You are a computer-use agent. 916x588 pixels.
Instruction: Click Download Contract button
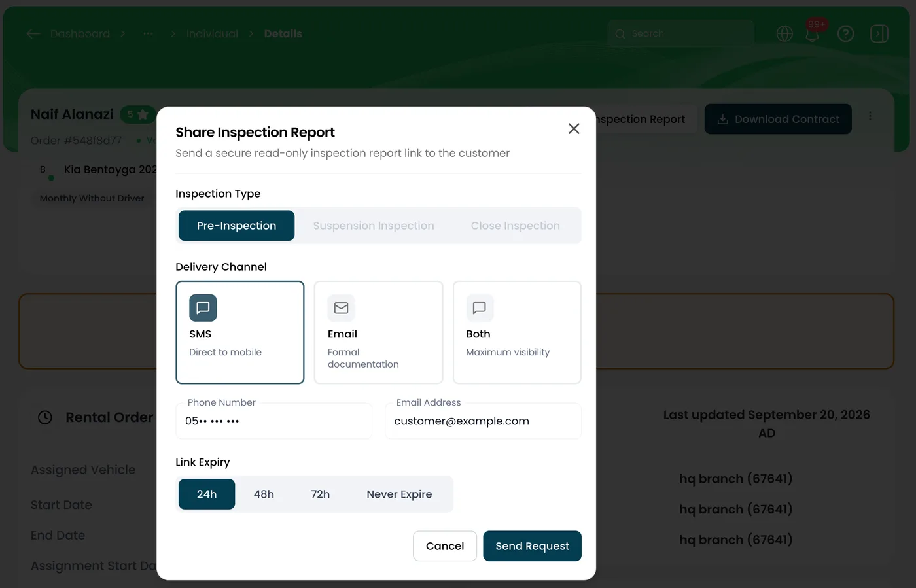(778, 119)
